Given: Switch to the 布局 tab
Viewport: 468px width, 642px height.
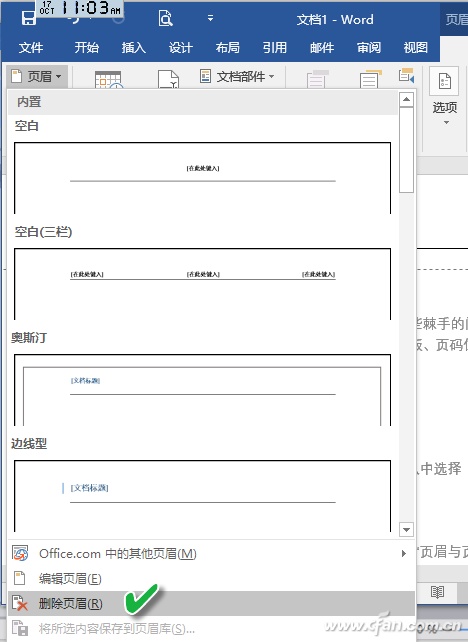Looking at the screenshot, I should click(228, 47).
